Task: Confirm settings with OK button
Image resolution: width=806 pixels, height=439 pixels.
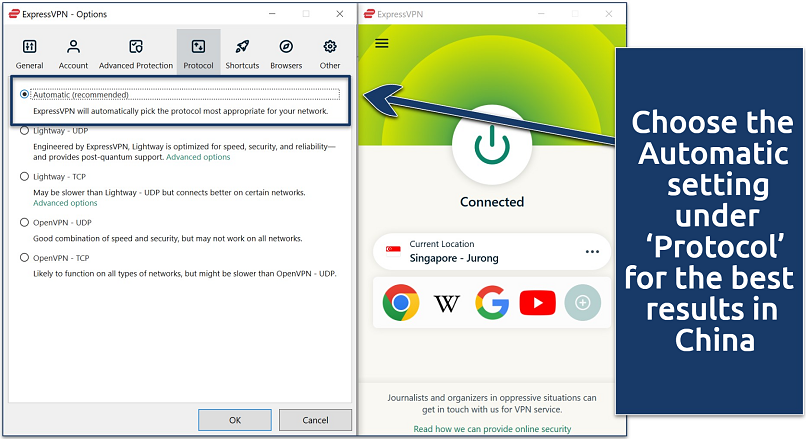Action: pyautogui.click(x=235, y=420)
